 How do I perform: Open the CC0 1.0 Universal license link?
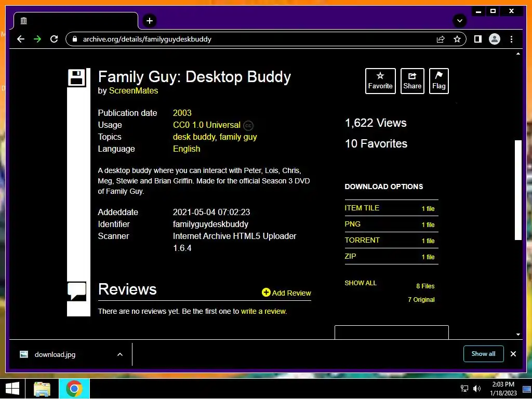coord(207,125)
